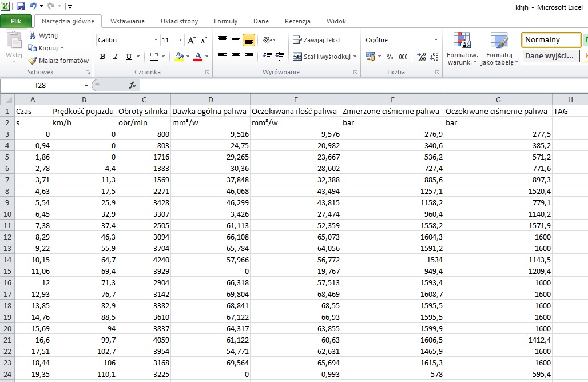Click the Wytnij scissors icon
588x382 pixels.
33,35
